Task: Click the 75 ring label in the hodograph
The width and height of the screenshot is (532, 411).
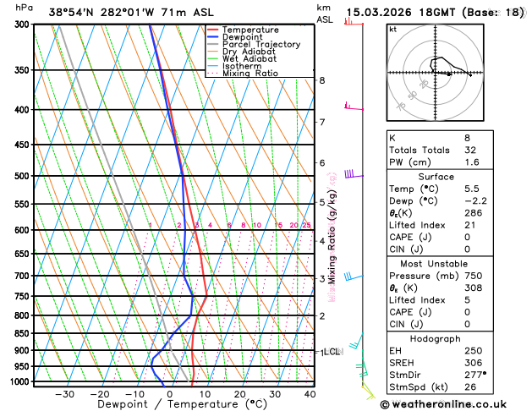Action: [401, 107]
